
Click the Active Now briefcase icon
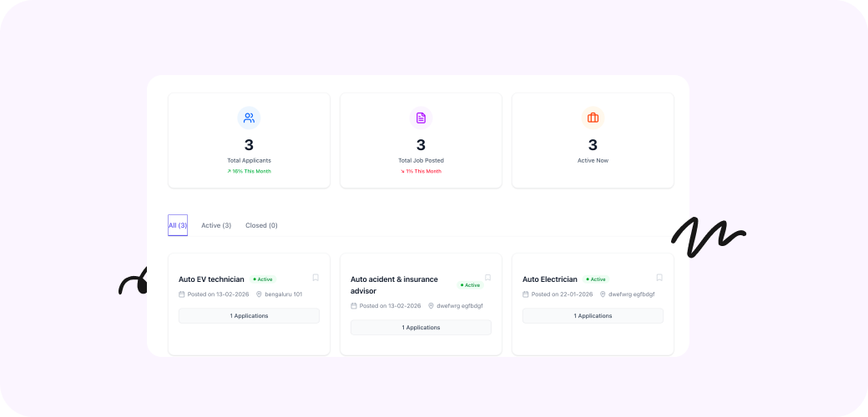pyautogui.click(x=593, y=118)
